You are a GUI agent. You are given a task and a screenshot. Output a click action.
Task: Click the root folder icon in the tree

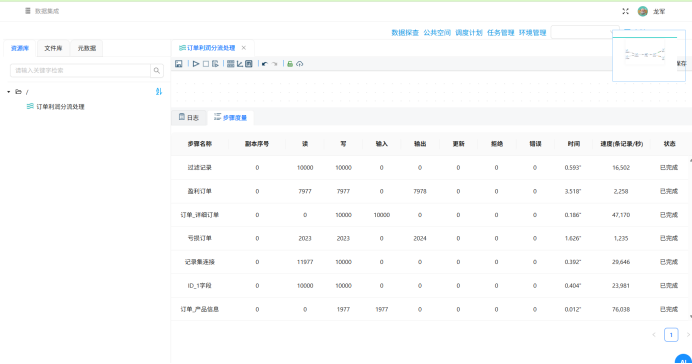click(x=19, y=92)
